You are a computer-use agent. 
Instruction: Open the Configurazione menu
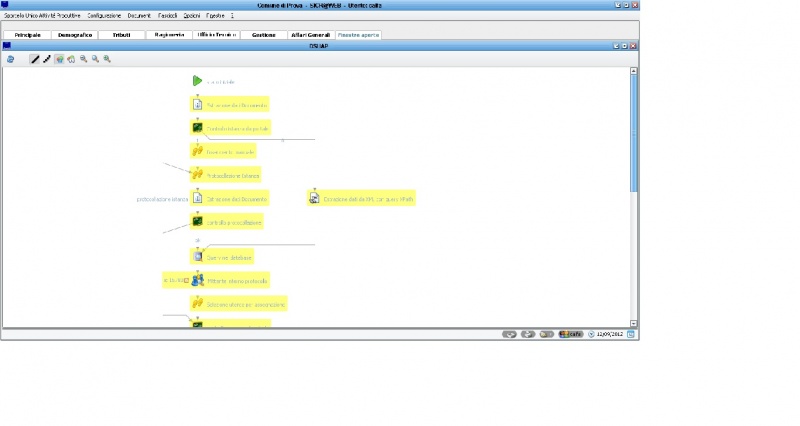click(104, 16)
